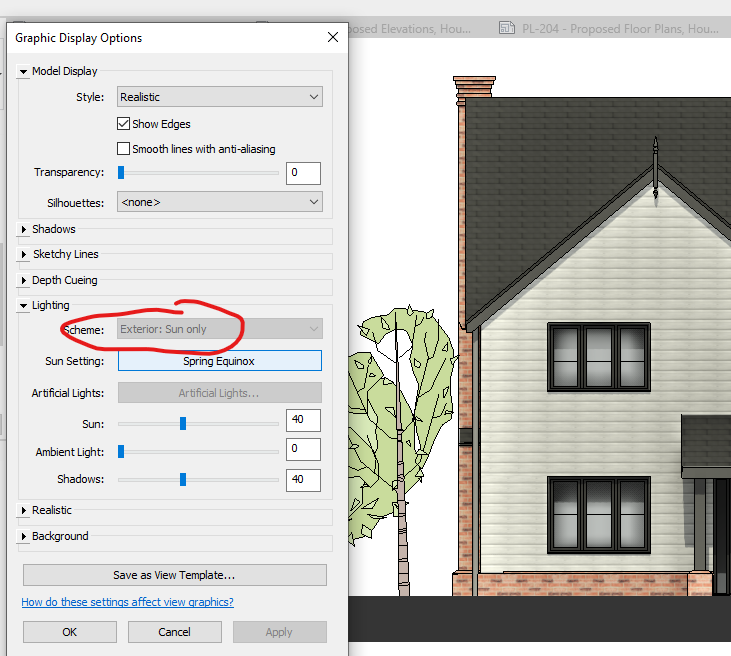Expand the Shadows section
731x656 pixels.
23,229
